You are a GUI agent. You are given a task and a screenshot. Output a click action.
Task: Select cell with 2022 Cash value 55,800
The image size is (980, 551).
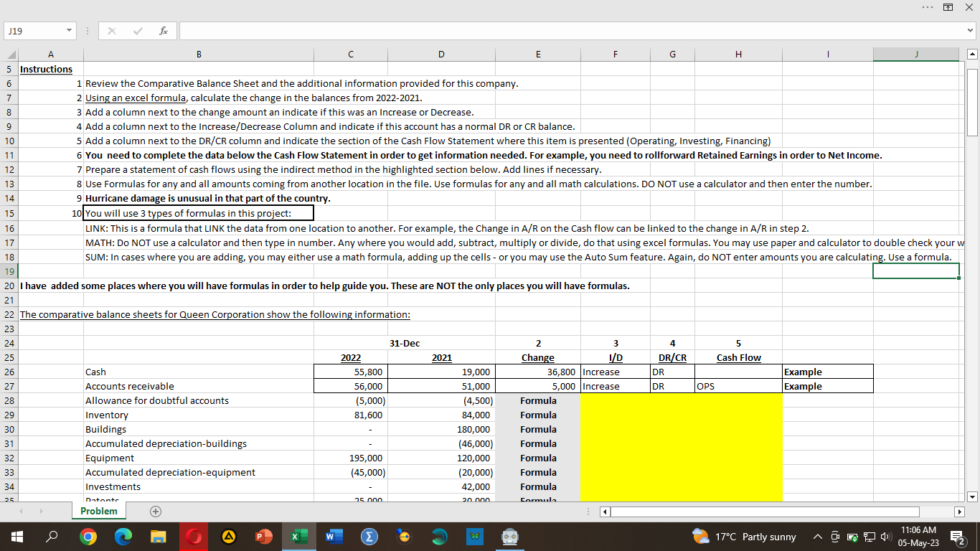[x=350, y=372]
